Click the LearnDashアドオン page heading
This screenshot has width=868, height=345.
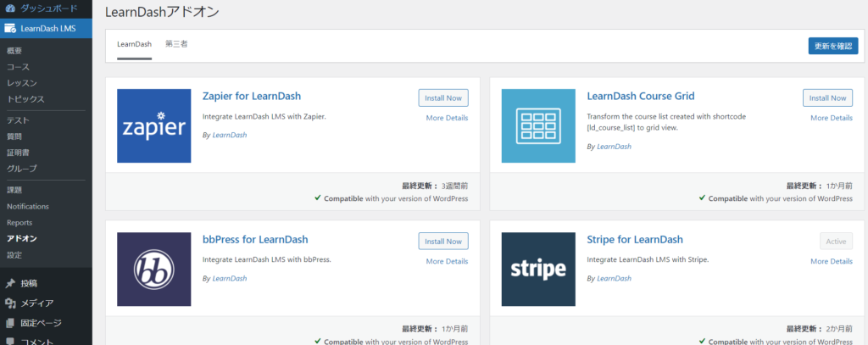pyautogui.click(x=162, y=12)
